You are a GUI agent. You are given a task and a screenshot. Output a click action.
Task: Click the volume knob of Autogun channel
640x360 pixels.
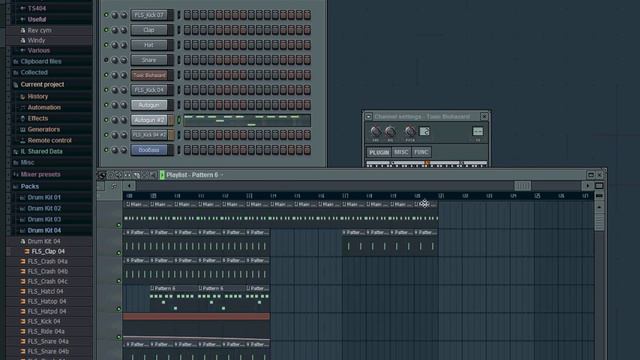(x=123, y=105)
